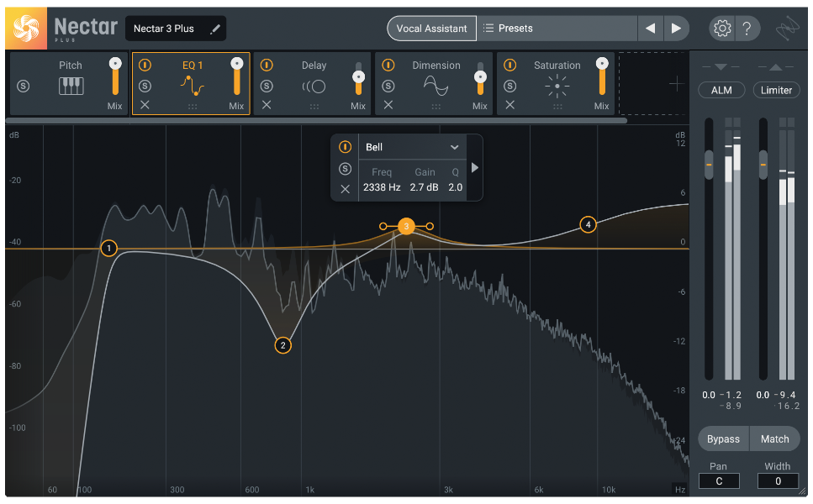Solo the EQ 1 module
This screenshot has width=813, height=504.
pyautogui.click(x=145, y=86)
